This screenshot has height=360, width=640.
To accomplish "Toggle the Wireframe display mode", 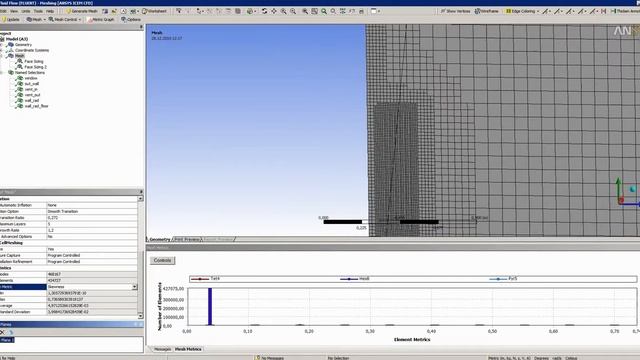I will click(487, 11).
